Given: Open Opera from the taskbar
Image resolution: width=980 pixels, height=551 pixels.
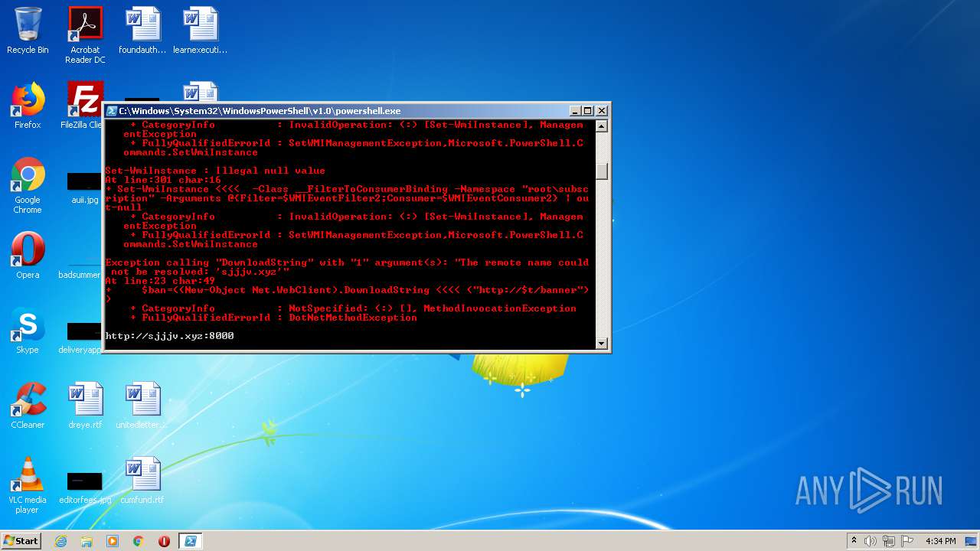Looking at the screenshot, I should coord(164,541).
